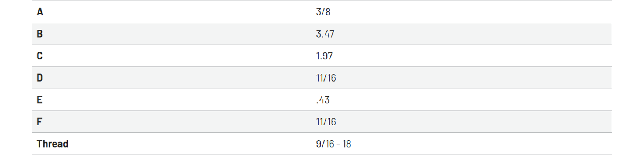
Task: Click the row label C
Action: (x=40, y=56)
